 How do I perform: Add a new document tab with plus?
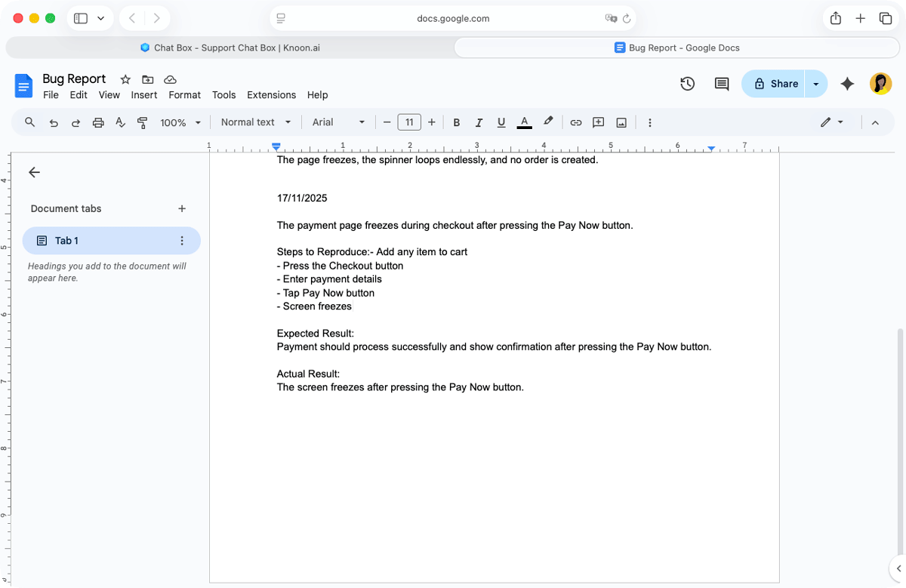(182, 208)
